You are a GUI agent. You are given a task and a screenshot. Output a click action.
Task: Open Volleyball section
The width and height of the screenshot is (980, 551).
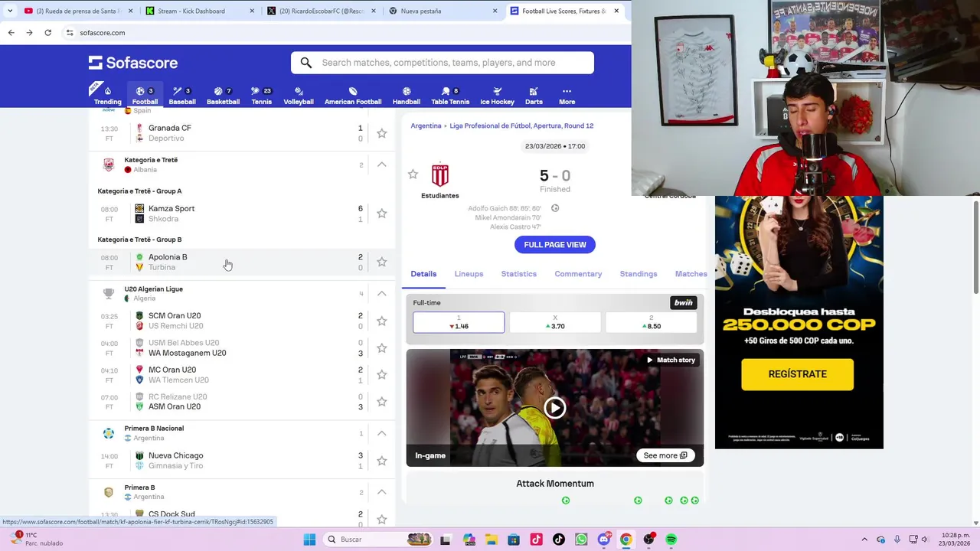299,96
